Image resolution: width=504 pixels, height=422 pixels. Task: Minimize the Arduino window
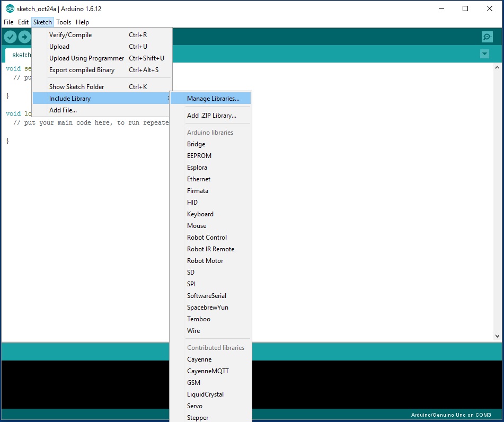(x=441, y=8)
